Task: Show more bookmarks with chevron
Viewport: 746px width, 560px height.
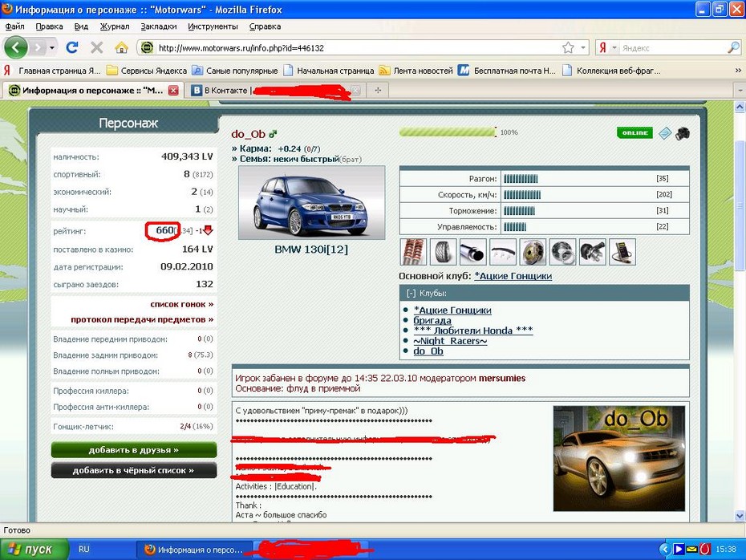Action: [x=738, y=71]
